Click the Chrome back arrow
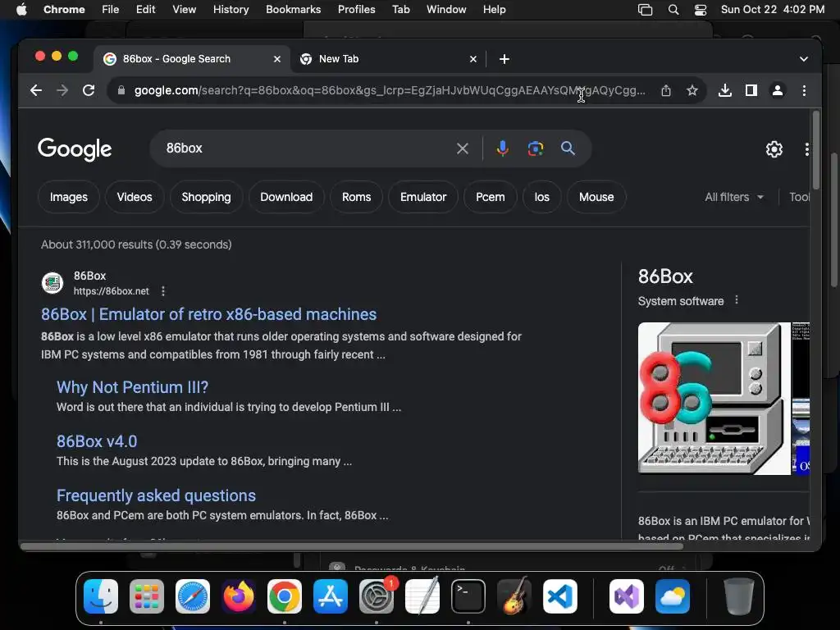The height and width of the screenshot is (630, 840). click(x=36, y=90)
